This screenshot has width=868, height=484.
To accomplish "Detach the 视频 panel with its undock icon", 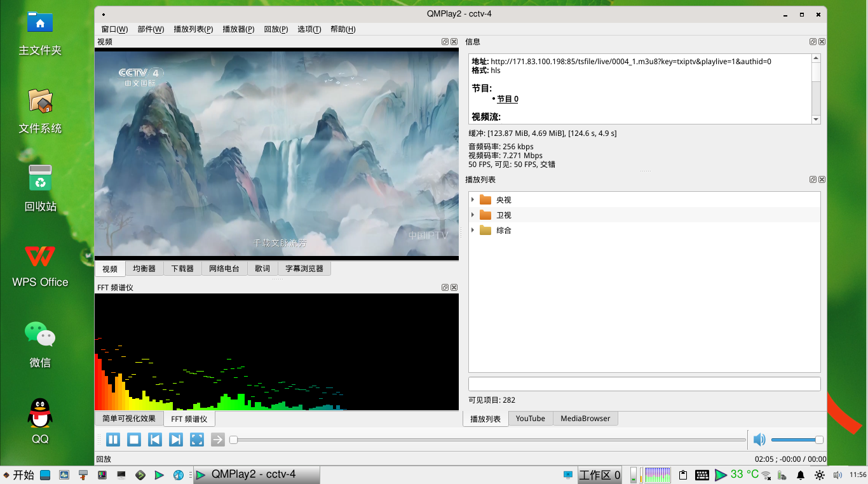I will click(444, 41).
